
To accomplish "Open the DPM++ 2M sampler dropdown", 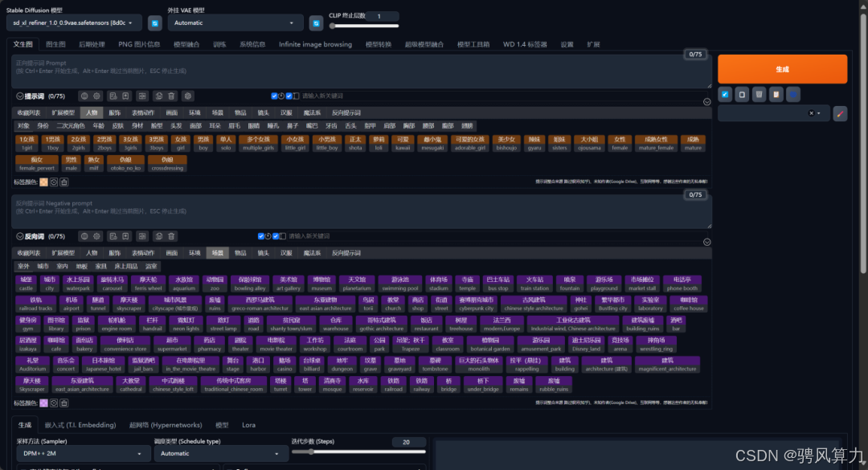I will coord(82,453).
